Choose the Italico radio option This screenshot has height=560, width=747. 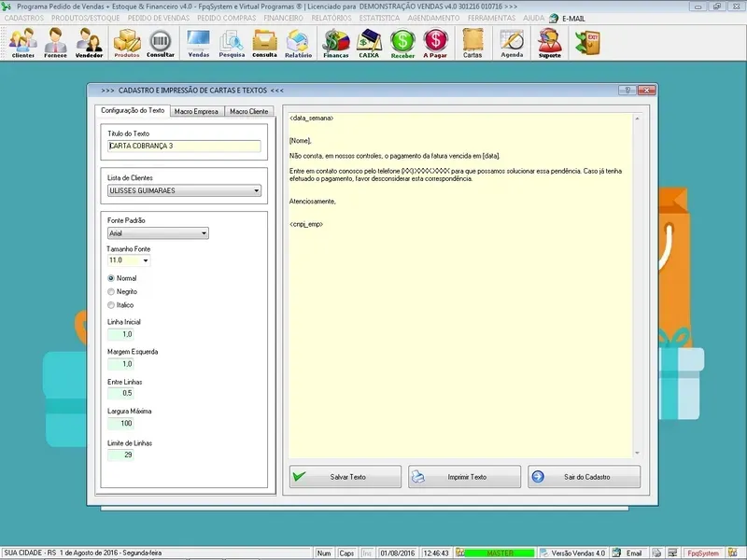pos(112,304)
